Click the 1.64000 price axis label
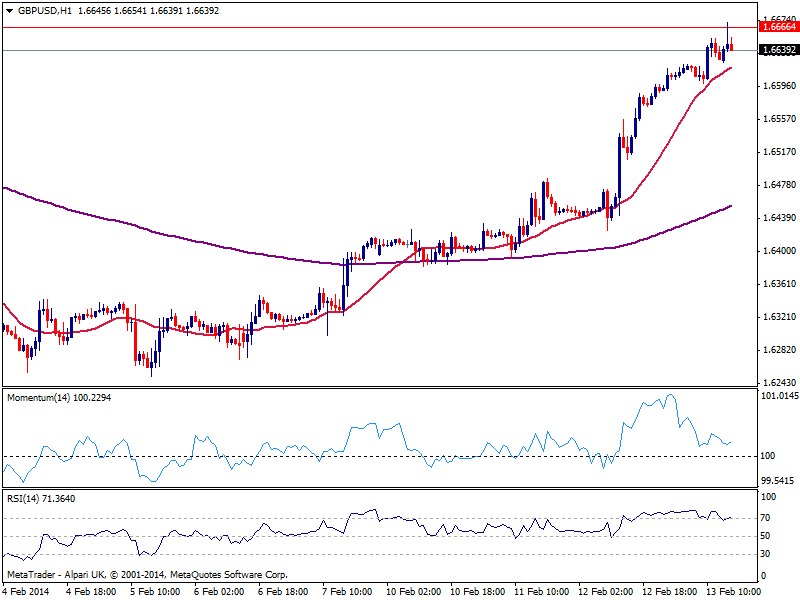Screen dimensions: 800x600 [x=779, y=251]
